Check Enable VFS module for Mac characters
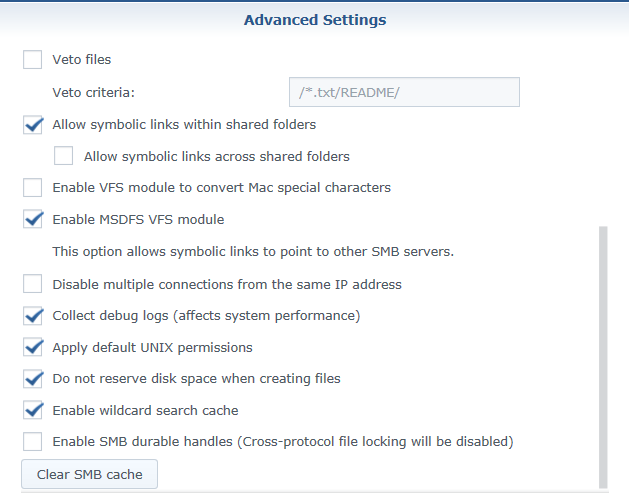The width and height of the screenshot is (629, 495). click(32, 187)
